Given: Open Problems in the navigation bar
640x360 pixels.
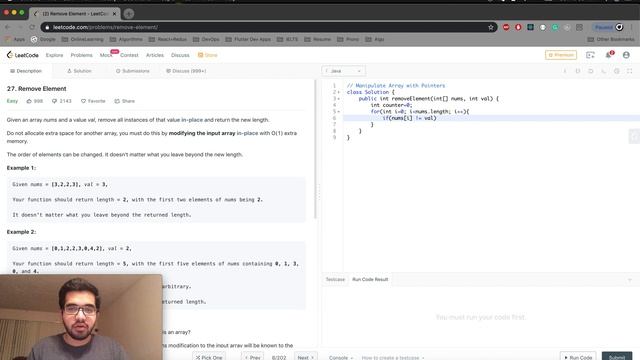Looking at the screenshot, I should [82, 55].
